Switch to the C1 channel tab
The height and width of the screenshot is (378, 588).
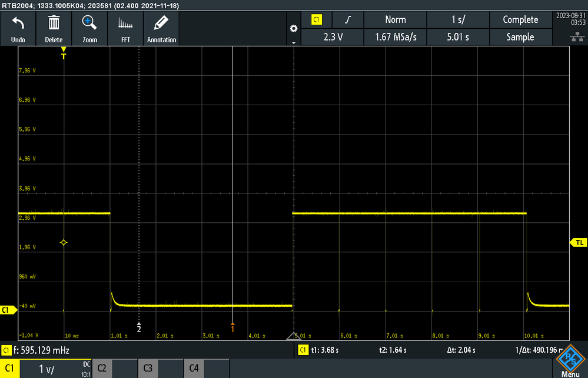point(10,368)
